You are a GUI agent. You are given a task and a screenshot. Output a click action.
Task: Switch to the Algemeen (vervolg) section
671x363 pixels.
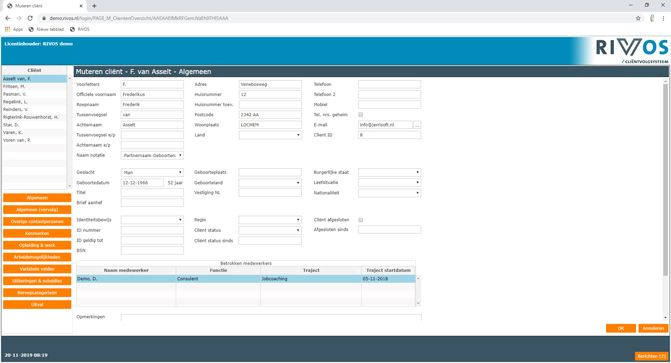(x=37, y=210)
